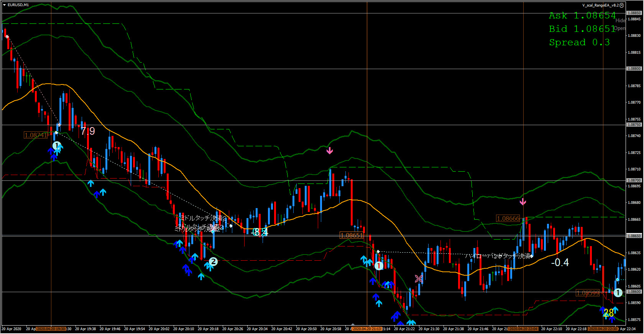The image size is (644, 334).
Task: Click the 20 Apr 20:02 time axis label
Action: 159,329
